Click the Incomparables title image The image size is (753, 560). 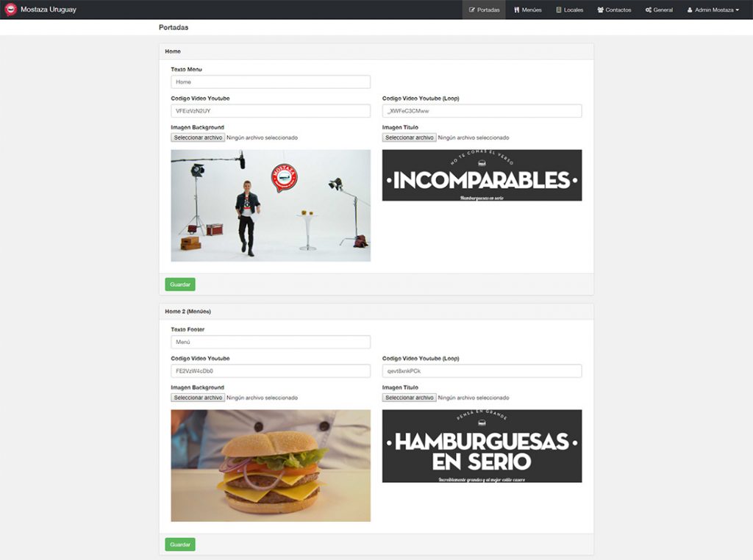point(482,176)
